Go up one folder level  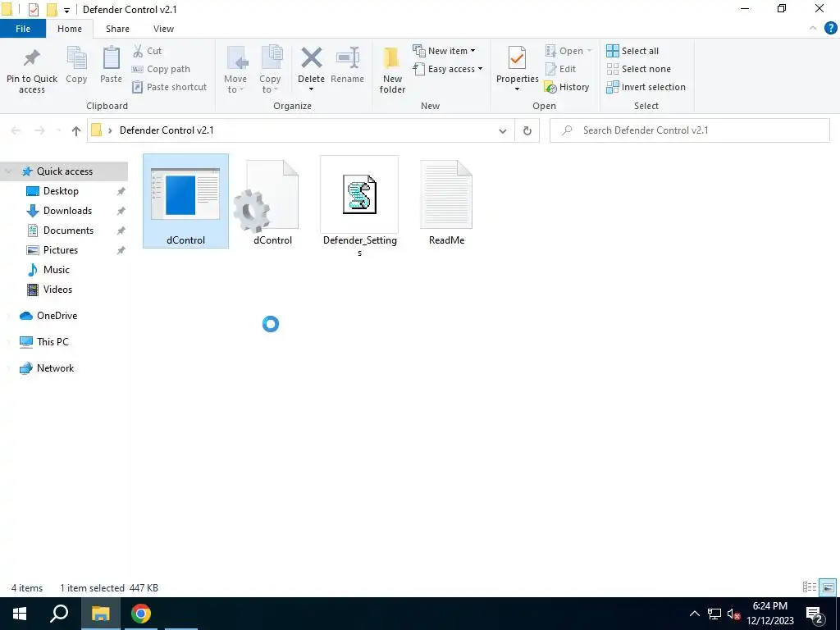pos(76,130)
